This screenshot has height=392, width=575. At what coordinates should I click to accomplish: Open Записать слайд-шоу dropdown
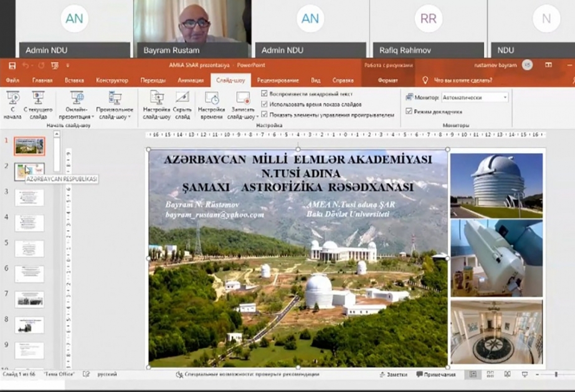pyautogui.click(x=243, y=106)
